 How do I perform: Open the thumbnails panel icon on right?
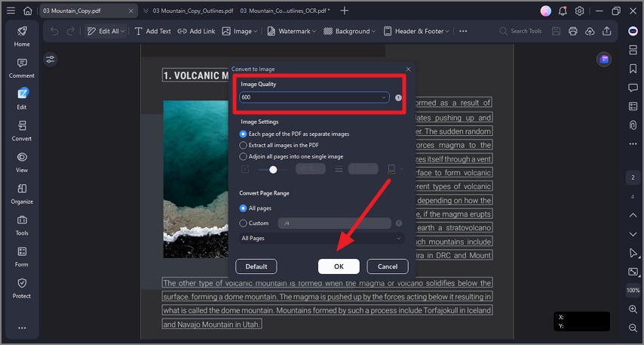tap(633, 50)
